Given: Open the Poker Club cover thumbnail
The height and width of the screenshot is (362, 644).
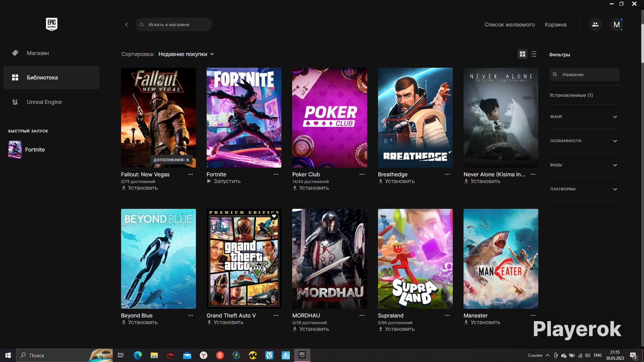Looking at the screenshot, I should (330, 118).
